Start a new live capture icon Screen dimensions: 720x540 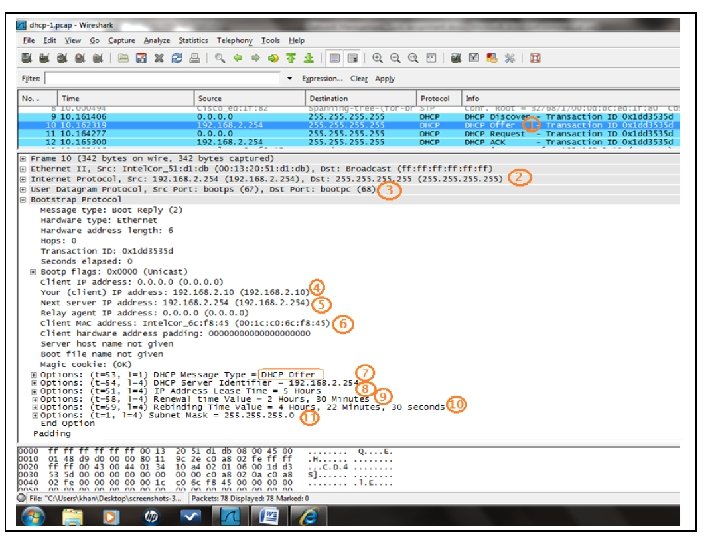point(62,58)
